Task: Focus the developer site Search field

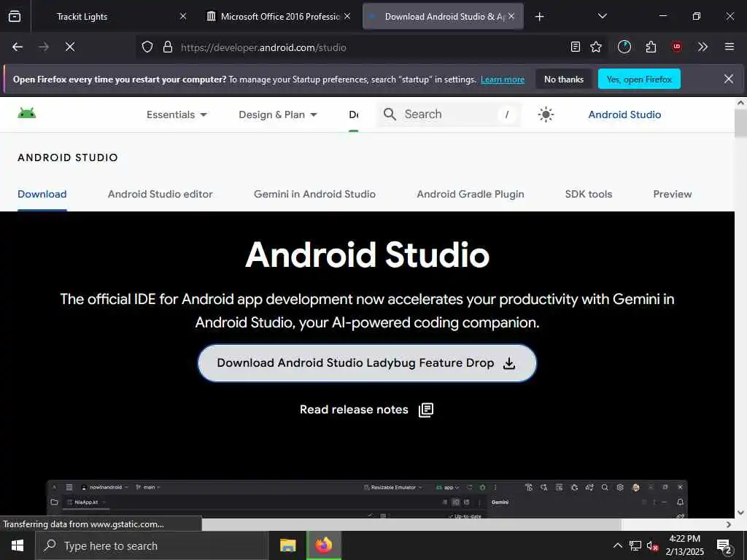Action: (x=449, y=114)
